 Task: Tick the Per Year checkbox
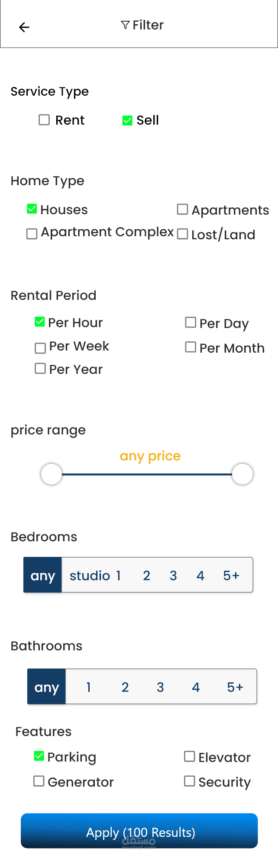[x=40, y=369]
